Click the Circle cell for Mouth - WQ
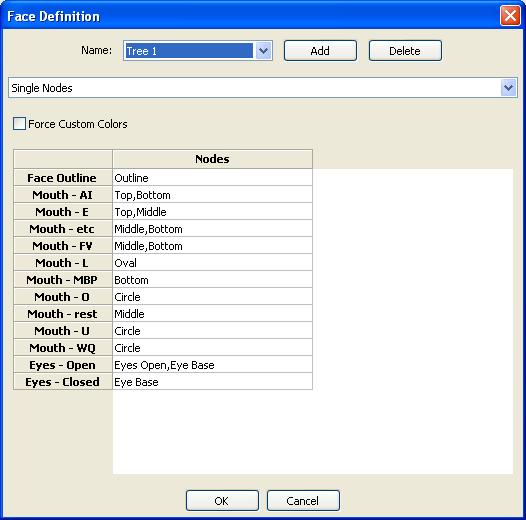Image resolution: width=526 pixels, height=520 pixels. point(212,348)
